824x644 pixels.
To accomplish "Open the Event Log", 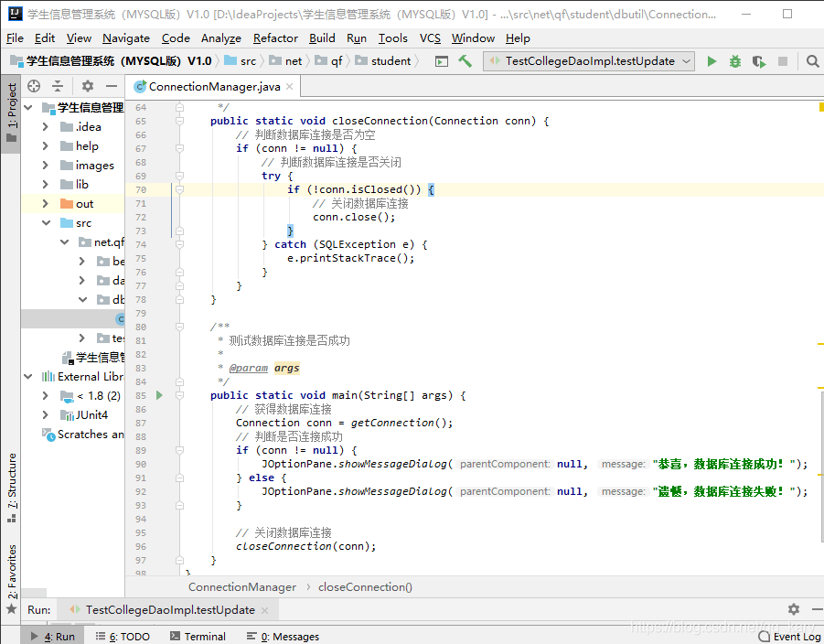I will point(790,637).
